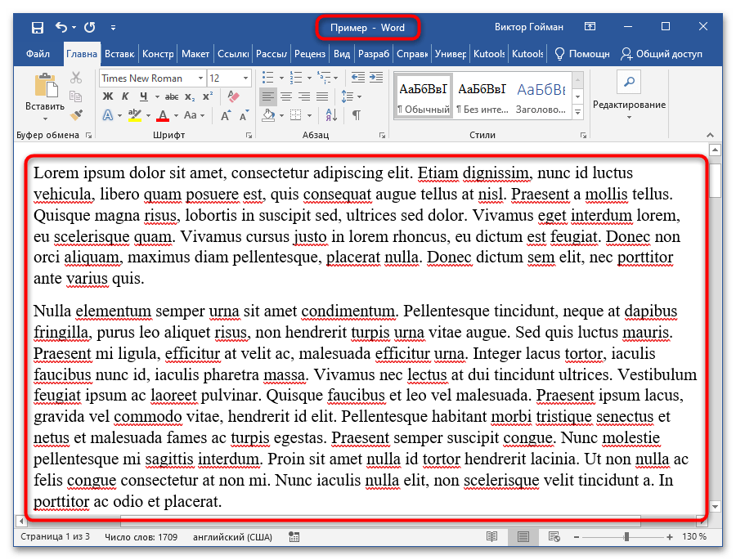Zoom out with the minus button

pyautogui.click(x=577, y=537)
